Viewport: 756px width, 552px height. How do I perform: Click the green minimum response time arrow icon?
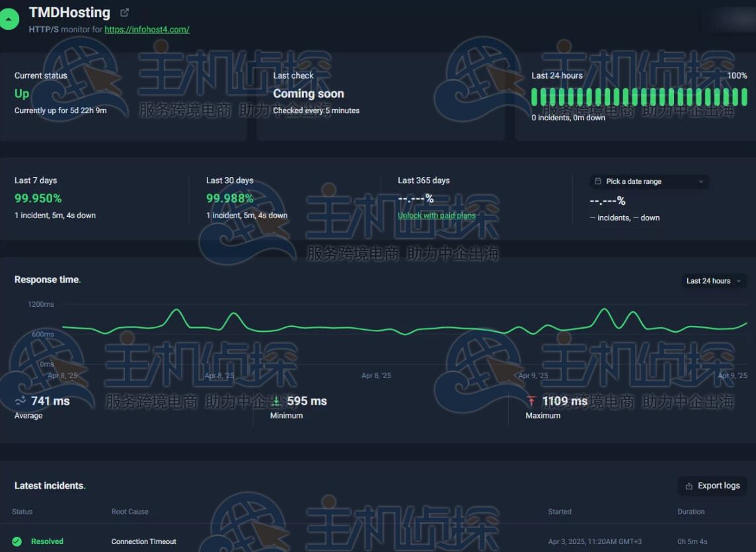276,401
